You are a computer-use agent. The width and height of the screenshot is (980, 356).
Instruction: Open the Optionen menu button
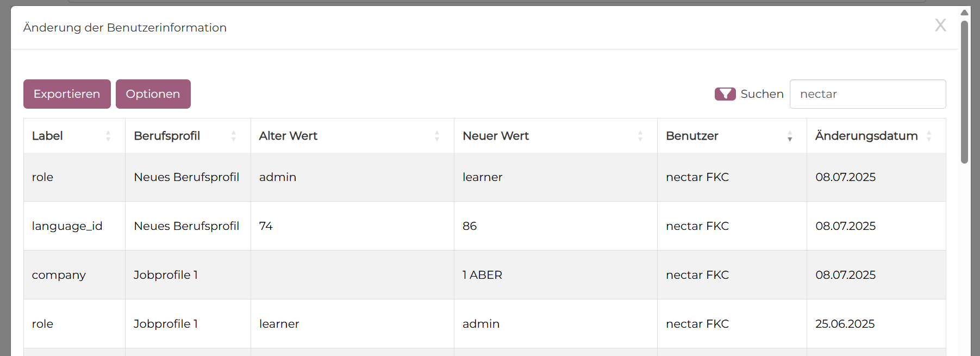153,94
